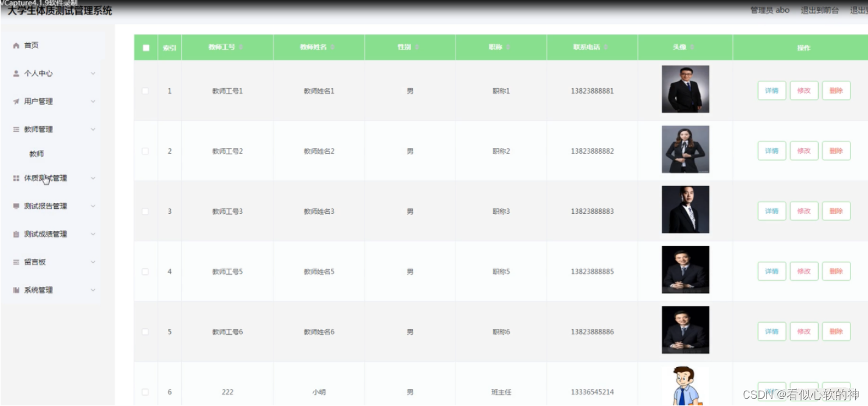Expand 体质测试管理 using its chevron
868x406 pixels.
tap(93, 178)
